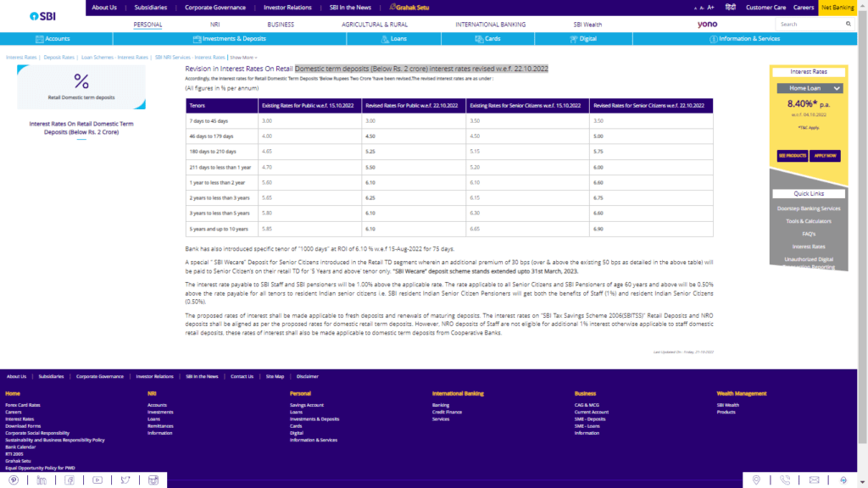Screen dimensions: 868x488
Task: Click the Cards menu icon
Action: pyautogui.click(x=479, y=39)
